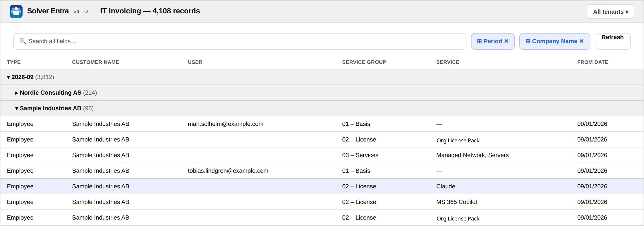Screen dimensions: 644x226
Task: Click the Company Name chip grid icon
Action: (x=528, y=41)
